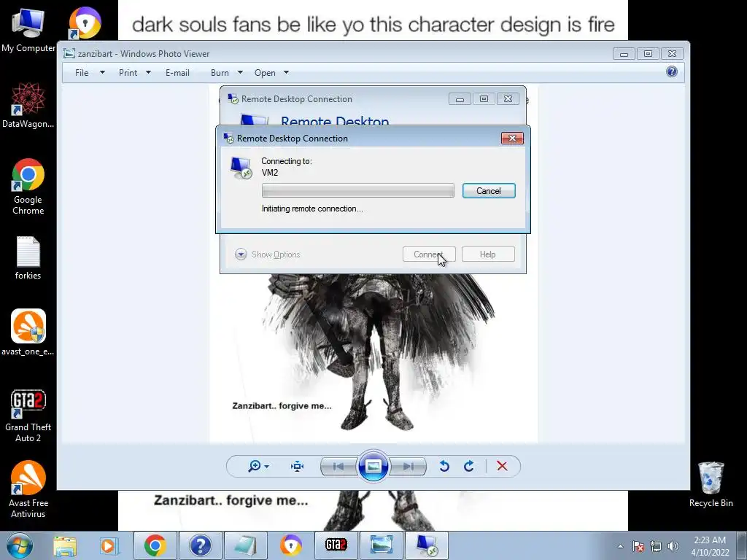Open the Open menu in Photo Viewer
Screen dimensions: 747x560
coord(265,73)
